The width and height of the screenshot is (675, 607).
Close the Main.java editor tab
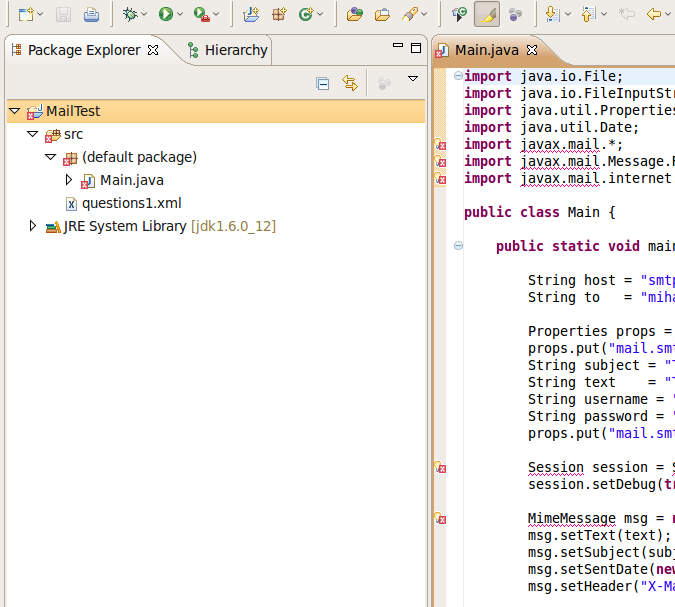(x=532, y=50)
